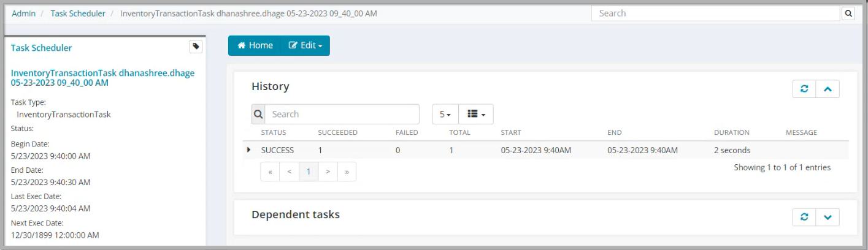This screenshot has width=868, height=250.
Task: Click the End Date value 5/23/2023 9:40:30 AM
Action: (x=50, y=183)
